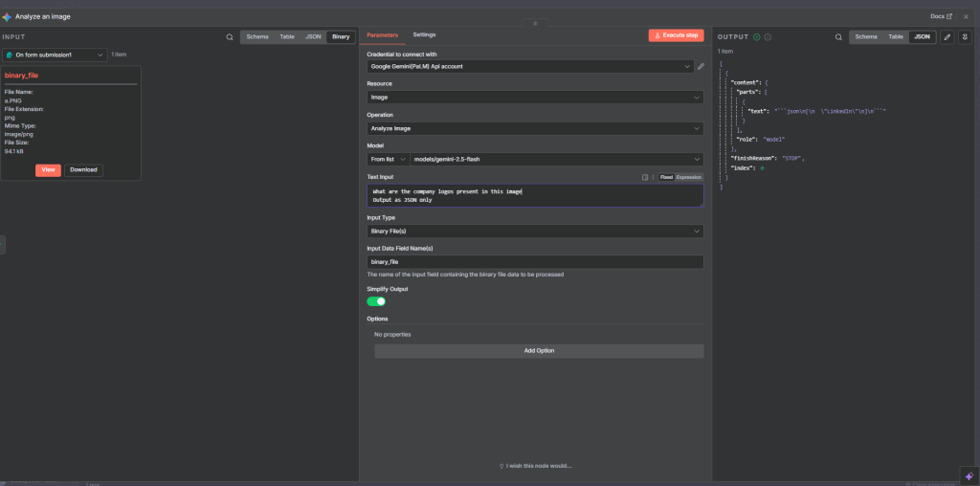Switch Text Input to Fixed mode
The height and width of the screenshot is (486, 980).
[x=666, y=177]
